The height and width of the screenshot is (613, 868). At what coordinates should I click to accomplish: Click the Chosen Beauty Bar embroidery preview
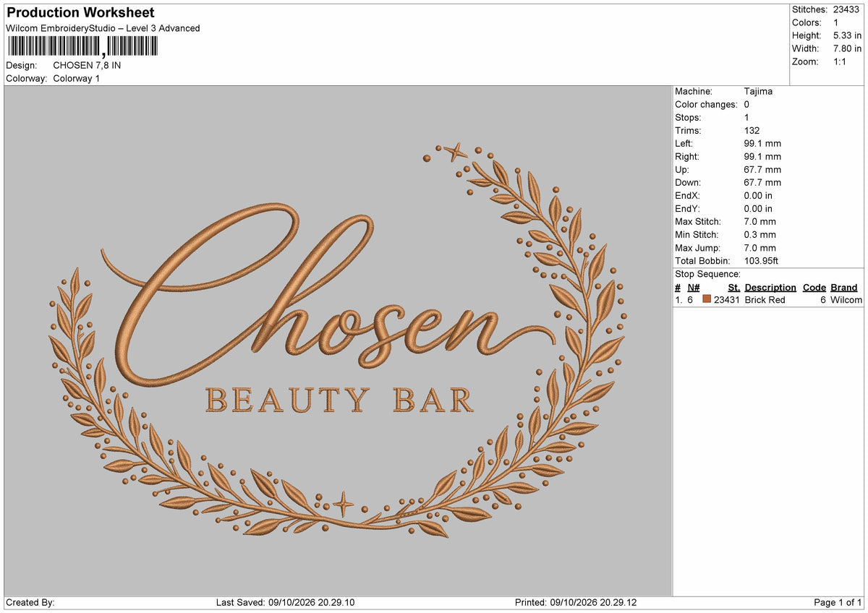click(x=338, y=341)
